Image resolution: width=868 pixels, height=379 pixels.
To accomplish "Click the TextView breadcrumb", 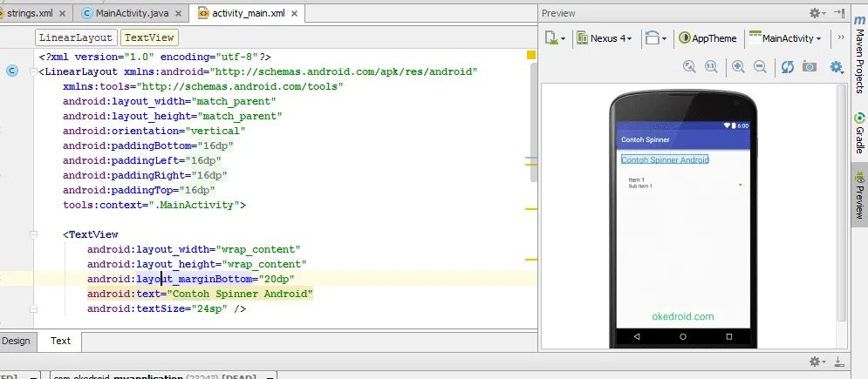I will (x=149, y=37).
